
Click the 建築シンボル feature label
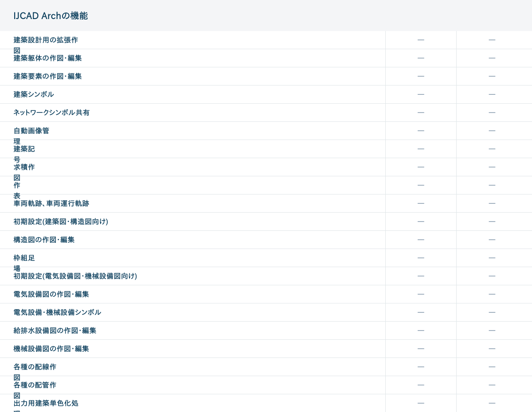[x=34, y=94]
